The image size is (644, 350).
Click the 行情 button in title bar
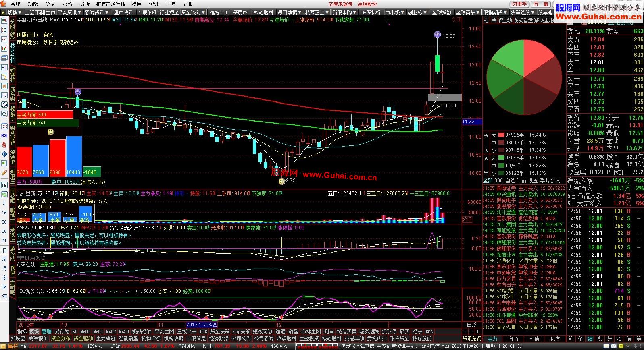click(x=541, y=4)
